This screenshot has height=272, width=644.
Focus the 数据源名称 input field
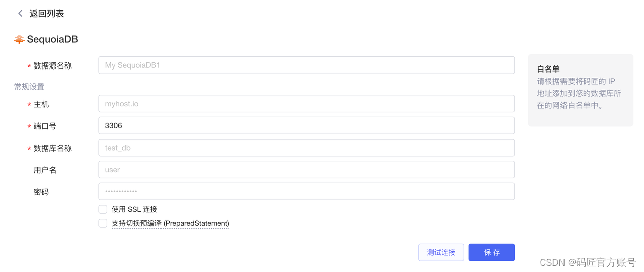point(306,65)
